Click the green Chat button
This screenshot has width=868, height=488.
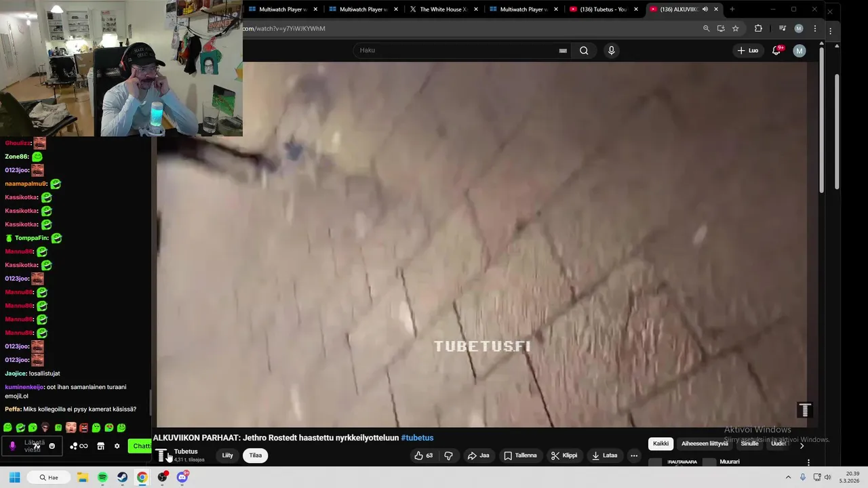coord(140,446)
